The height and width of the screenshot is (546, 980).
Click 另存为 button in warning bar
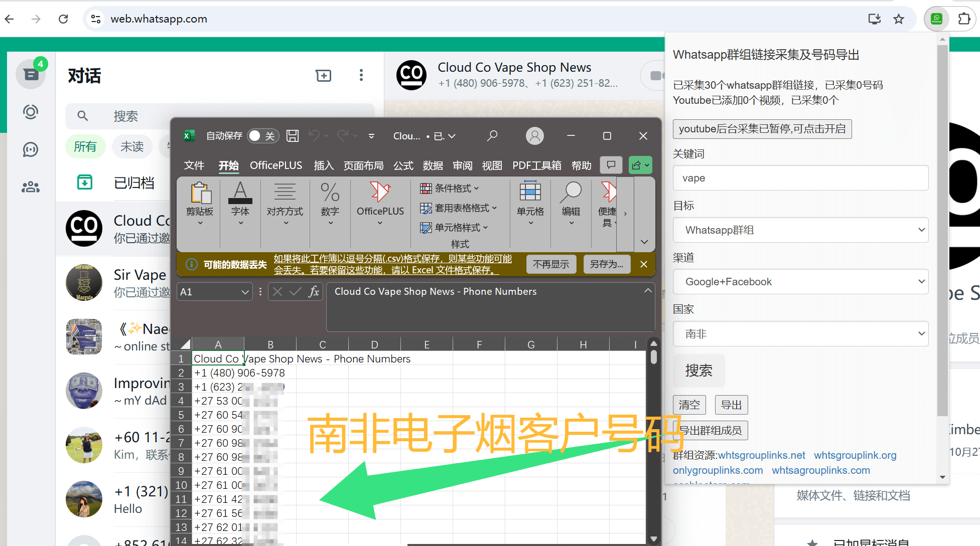click(606, 264)
